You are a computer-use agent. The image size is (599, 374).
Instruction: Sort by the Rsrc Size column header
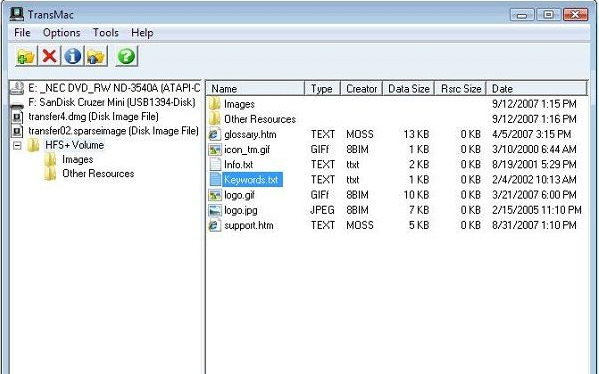[x=460, y=89]
